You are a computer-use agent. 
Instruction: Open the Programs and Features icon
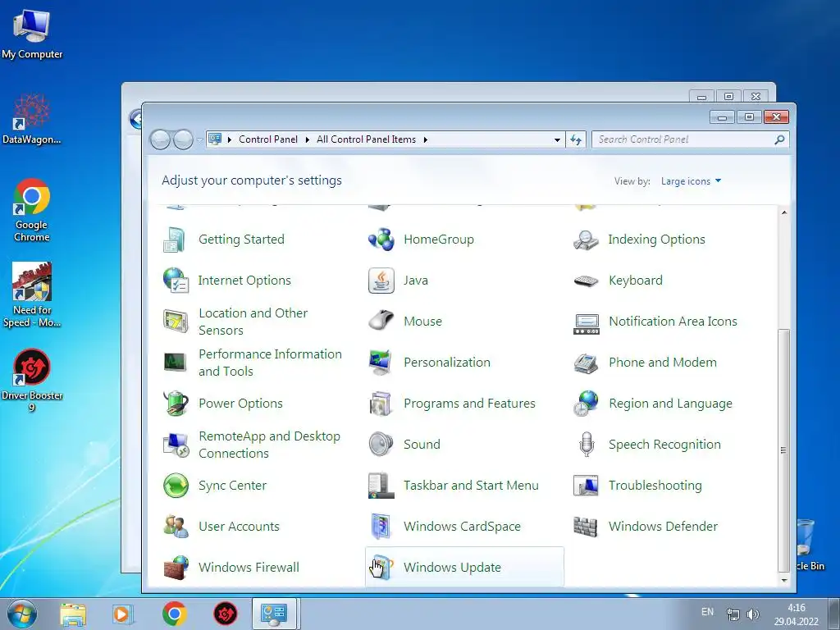point(381,404)
